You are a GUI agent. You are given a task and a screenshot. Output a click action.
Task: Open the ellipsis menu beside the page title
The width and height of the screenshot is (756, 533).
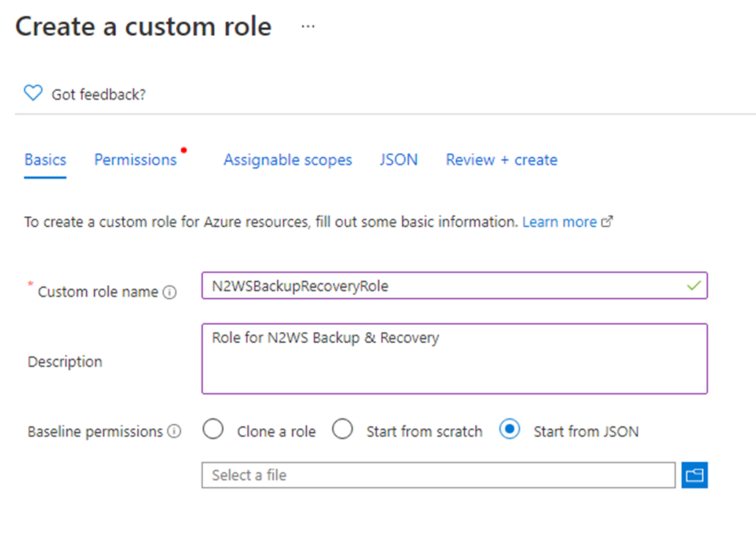(308, 26)
